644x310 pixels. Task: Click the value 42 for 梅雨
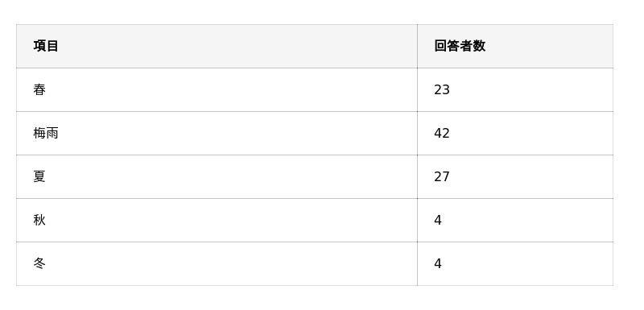point(442,133)
